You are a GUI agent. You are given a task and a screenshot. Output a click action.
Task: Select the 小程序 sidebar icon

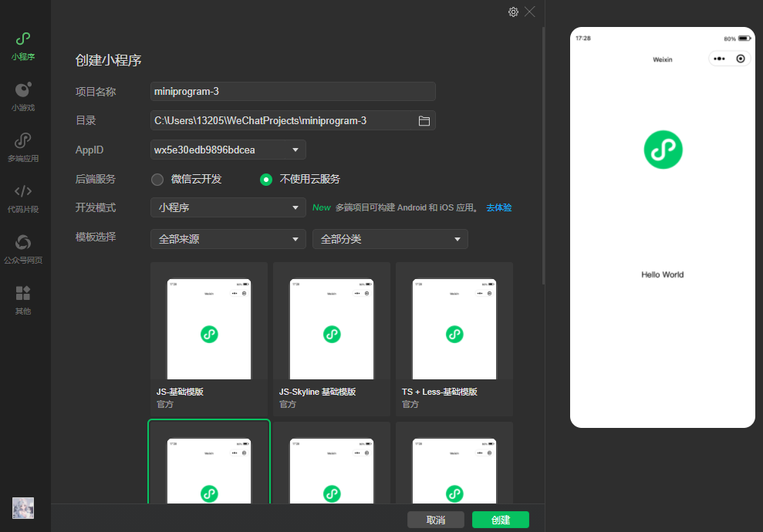pyautogui.click(x=23, y=46)
